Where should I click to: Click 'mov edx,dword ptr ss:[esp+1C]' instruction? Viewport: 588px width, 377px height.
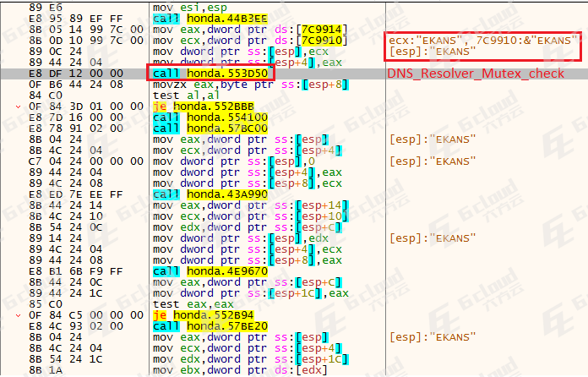coord(251,359)
